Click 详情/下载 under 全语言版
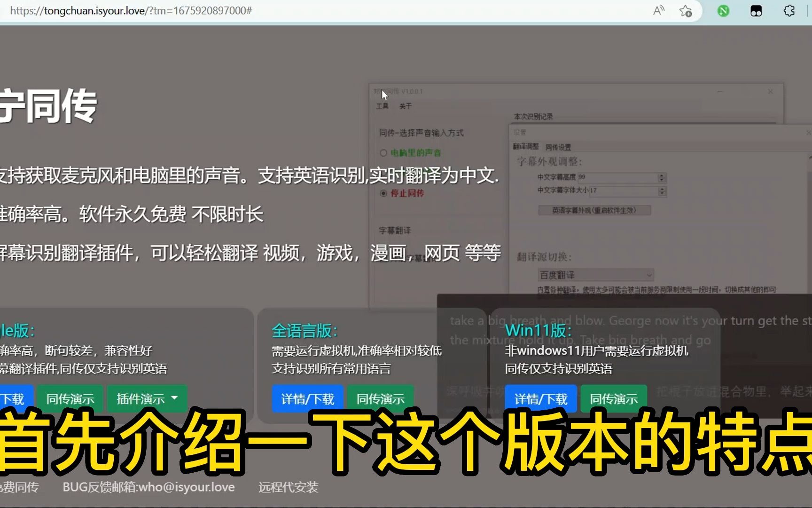The width and height of the screenshot is (812, 508). click(308, 399)
